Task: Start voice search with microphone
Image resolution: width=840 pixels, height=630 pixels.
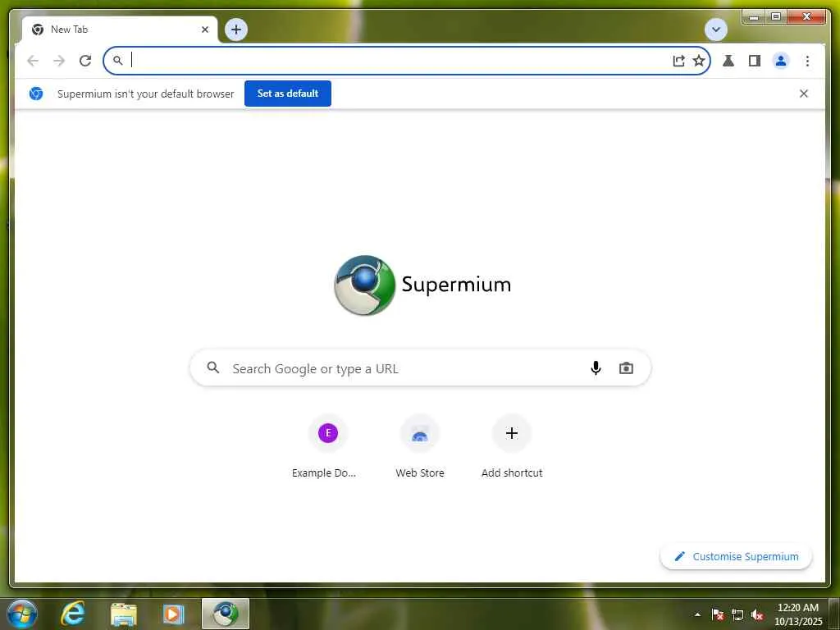Action: click(596, 367)
